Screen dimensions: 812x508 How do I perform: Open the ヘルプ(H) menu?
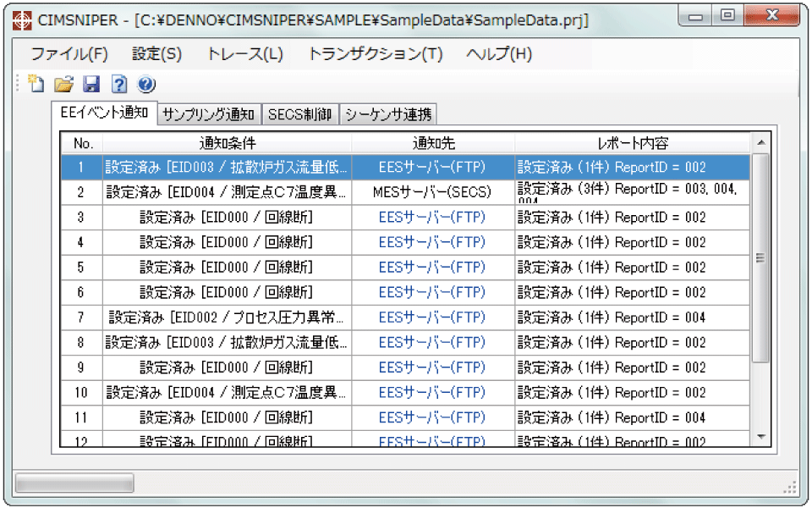(x=498, y=54)
